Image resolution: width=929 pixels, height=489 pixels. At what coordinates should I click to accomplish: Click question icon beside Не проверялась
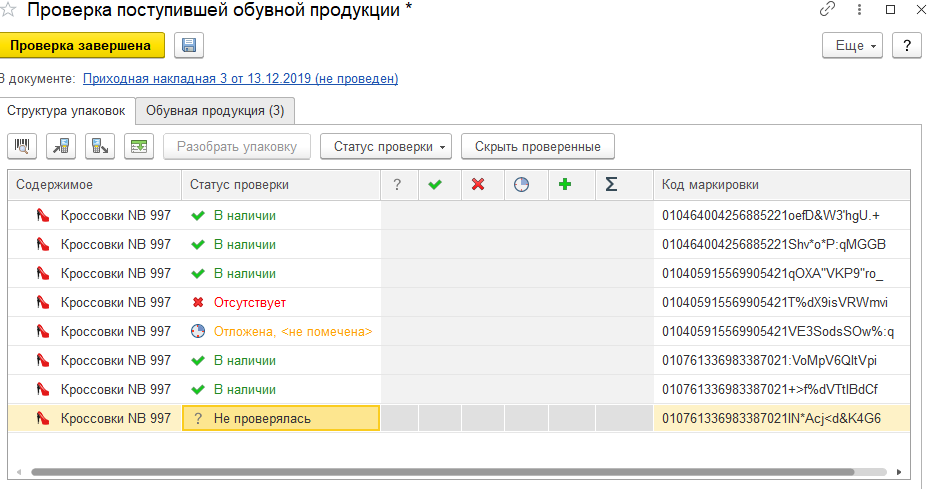(198, 418)
